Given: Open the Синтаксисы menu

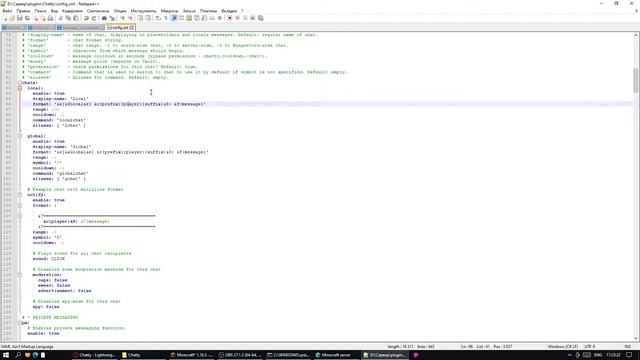Looking at the screenshot, I should pyautogui.click(x=98, y=11).
